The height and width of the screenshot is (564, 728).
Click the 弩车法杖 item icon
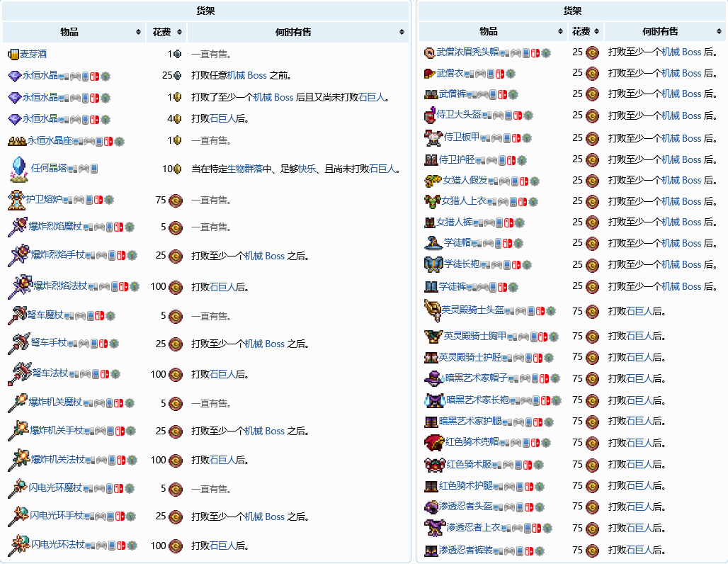click(x=19, y=373)
